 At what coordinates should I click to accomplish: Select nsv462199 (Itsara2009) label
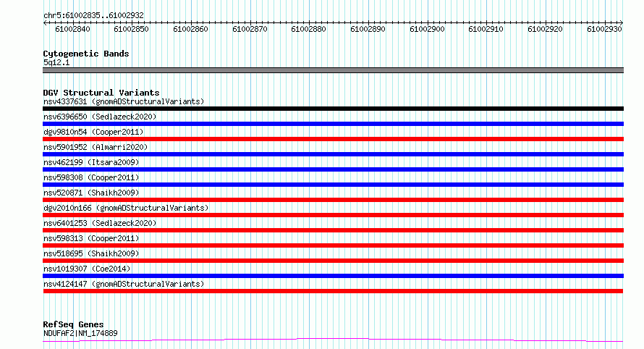coord(91,162)
